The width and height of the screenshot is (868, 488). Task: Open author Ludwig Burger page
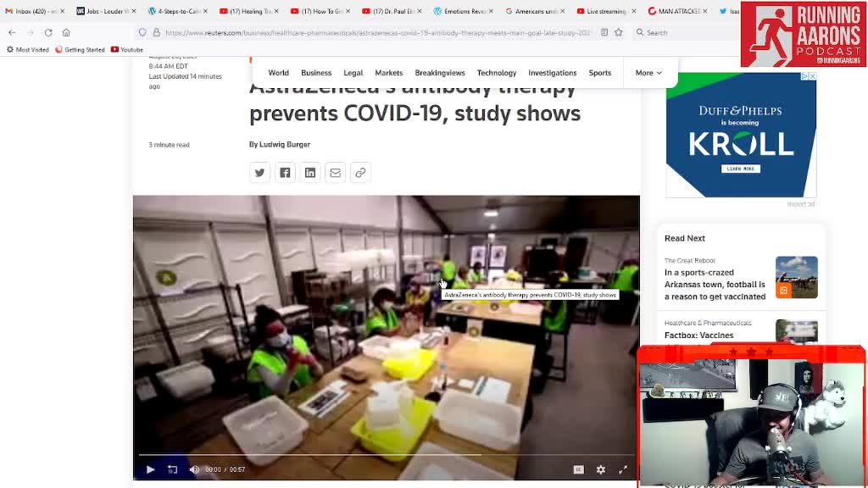(x=285, y=144)
